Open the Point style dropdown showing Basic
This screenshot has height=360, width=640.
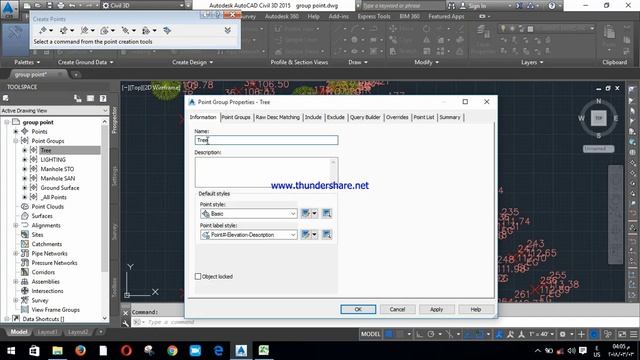coord(249,213)
